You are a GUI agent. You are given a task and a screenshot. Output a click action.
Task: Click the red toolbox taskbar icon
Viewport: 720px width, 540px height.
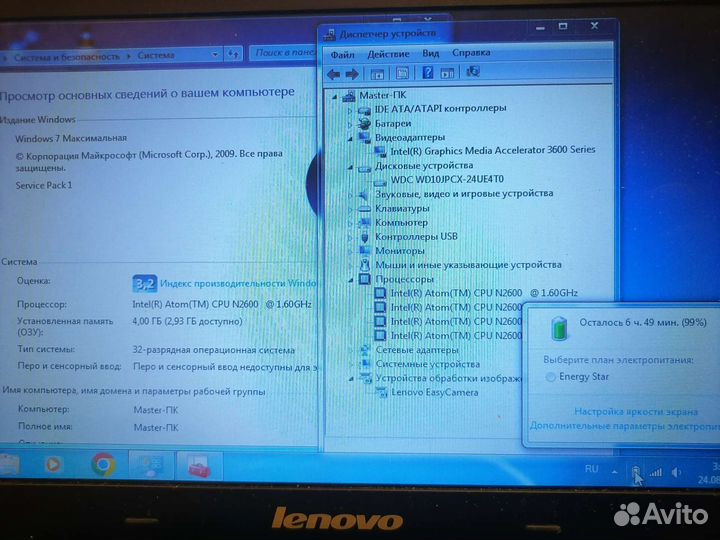(x=199, y=465)
